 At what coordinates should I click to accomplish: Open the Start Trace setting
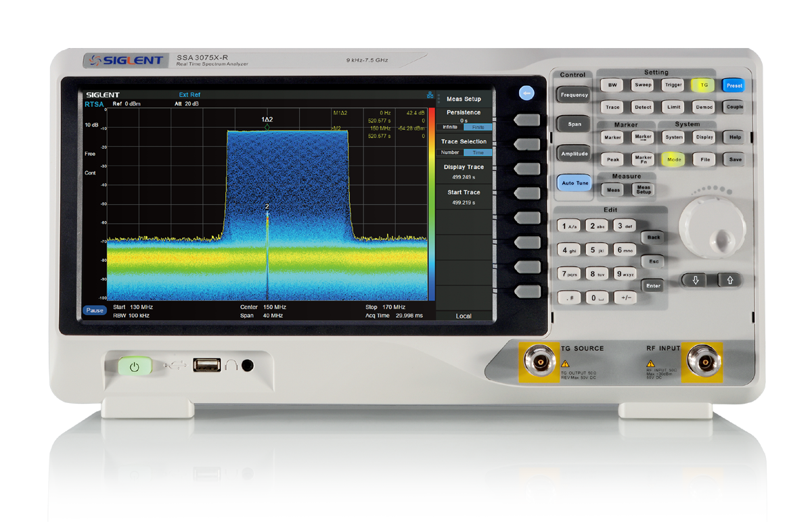point(464,197)
